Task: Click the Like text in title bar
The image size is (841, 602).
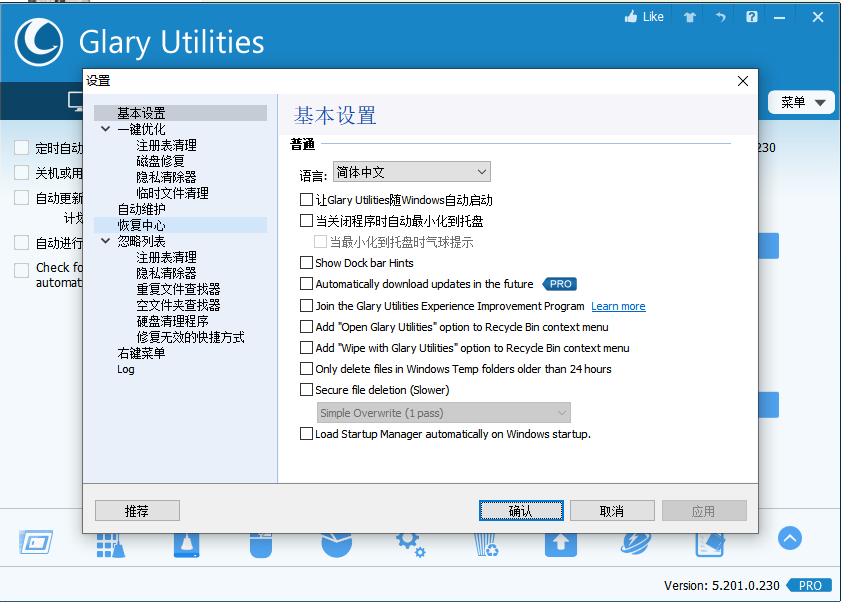Action: (653, 17)
